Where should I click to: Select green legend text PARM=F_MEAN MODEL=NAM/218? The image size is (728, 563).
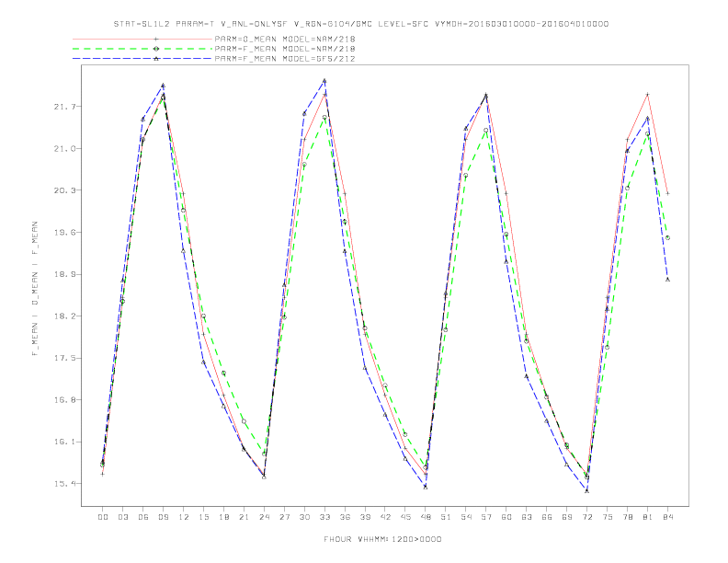[285, 49]
